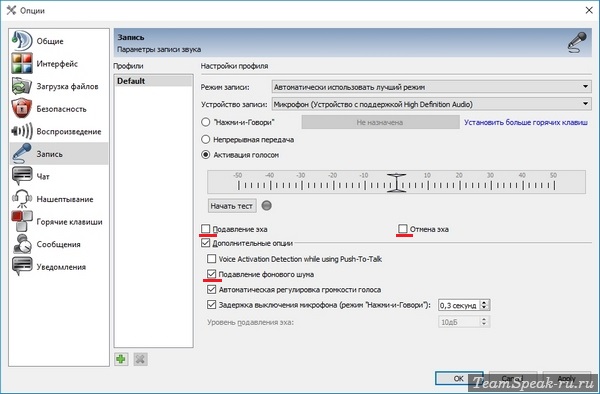Click the microphone icon in Запись header

pos(577,42)
